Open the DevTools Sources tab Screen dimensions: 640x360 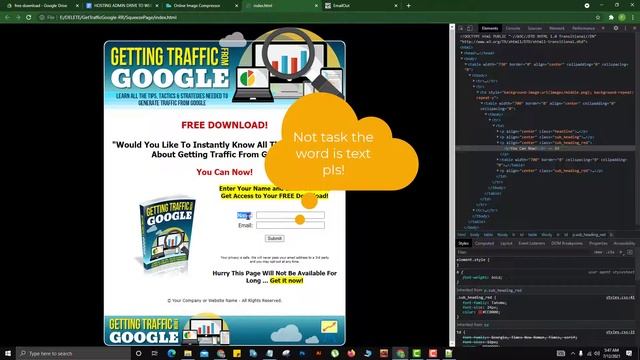535,28
